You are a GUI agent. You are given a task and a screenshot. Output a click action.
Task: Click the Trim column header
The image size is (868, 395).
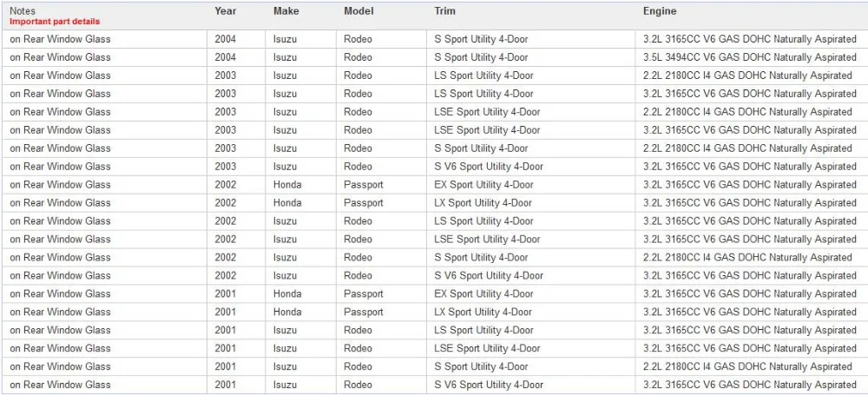(444, 11)
